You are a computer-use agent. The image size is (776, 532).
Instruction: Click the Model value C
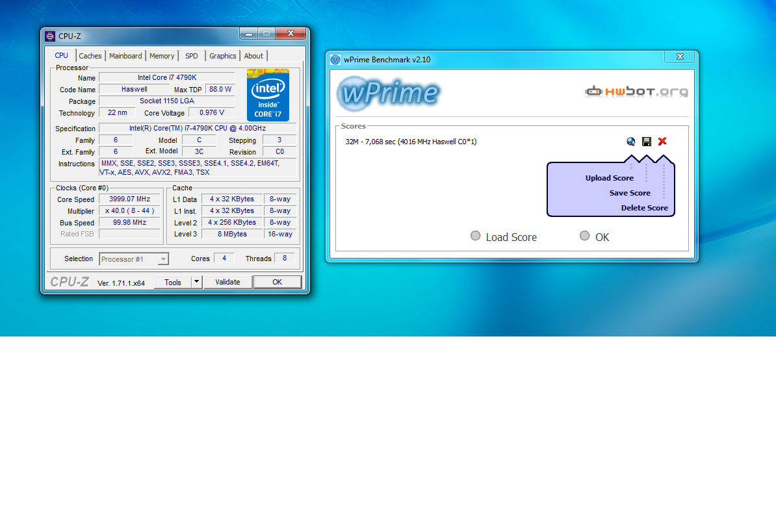click(199, 140)
